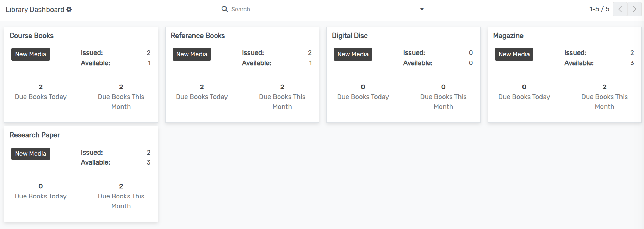Click Available label in Magazine card

pyautogui.click(x=579, y=63)
